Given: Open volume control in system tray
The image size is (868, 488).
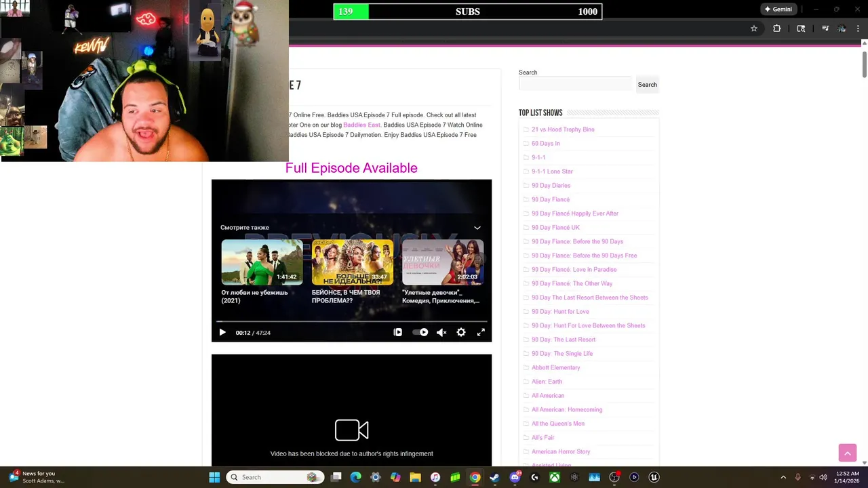Looking at the screenshot, I should (823, 477).
